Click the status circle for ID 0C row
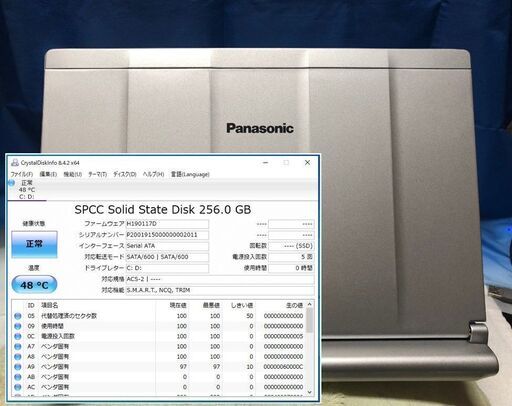This screenshot has width=512, height=406. click(x=18, y=336)
